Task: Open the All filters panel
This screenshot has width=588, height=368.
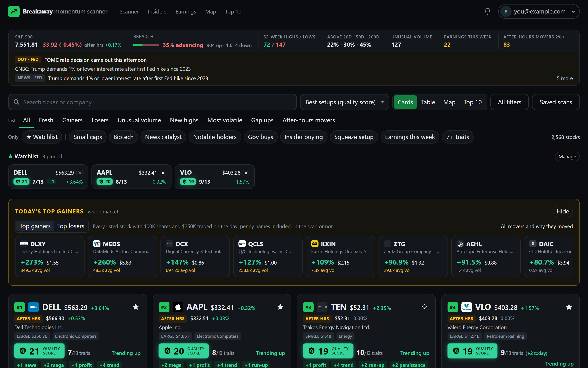Action: 510,102
